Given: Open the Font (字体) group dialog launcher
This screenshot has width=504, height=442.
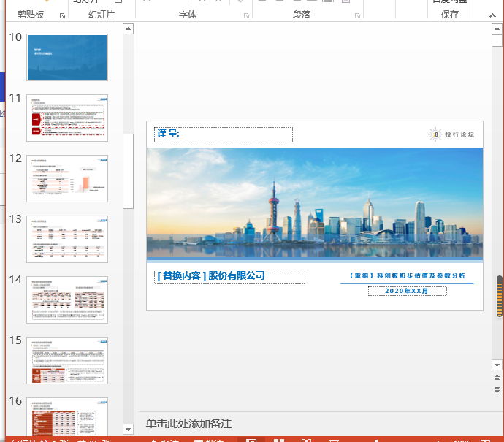Looking at the screenshot, I should 247,16.
